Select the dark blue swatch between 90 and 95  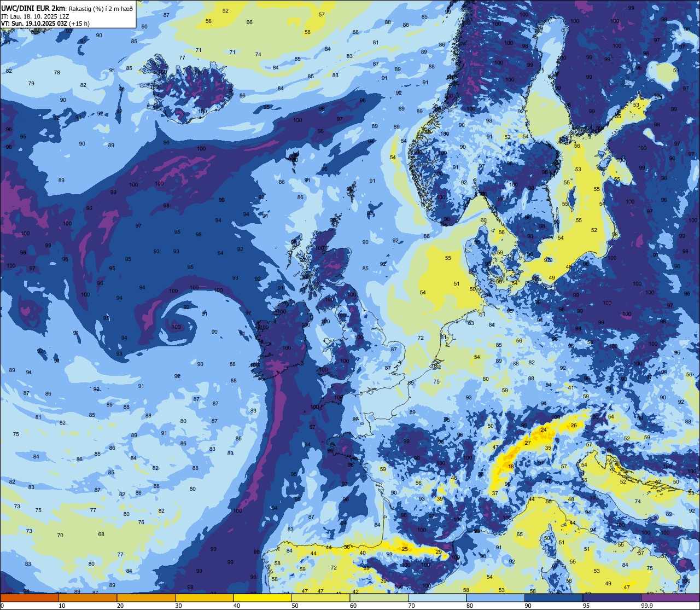coord(553,597)
